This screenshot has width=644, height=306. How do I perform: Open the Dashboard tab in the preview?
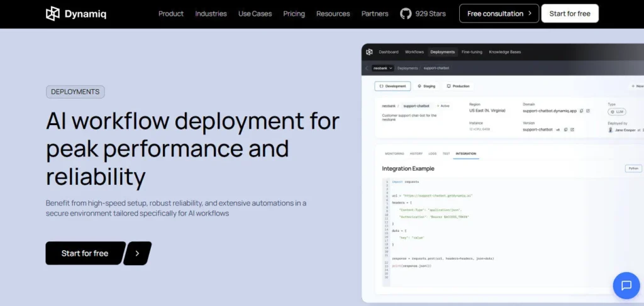tap(389, 52)
